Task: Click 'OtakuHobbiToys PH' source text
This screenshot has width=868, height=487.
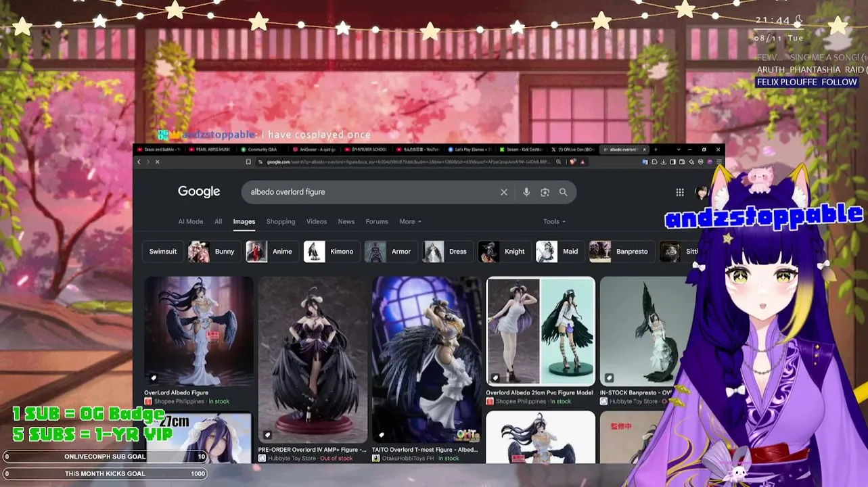Action: coord(407,459)
